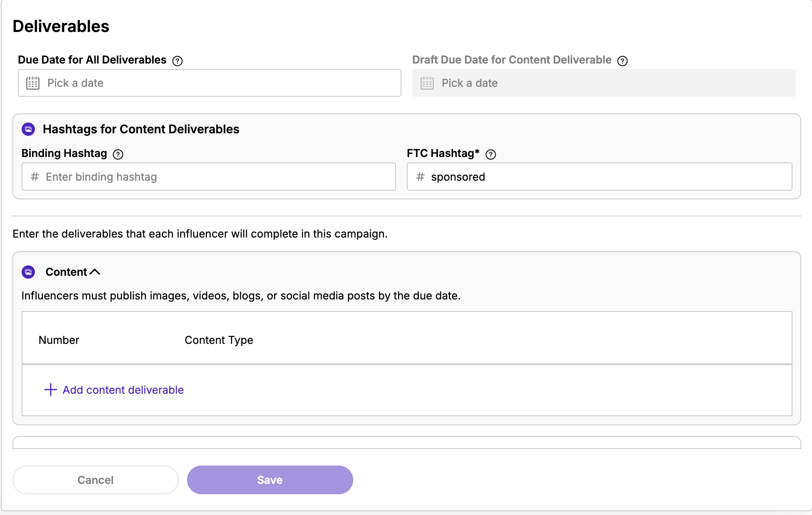The image size is (812, 515).
Task: Click help icon next to Binding Hashtag
Action: (118, 154)
